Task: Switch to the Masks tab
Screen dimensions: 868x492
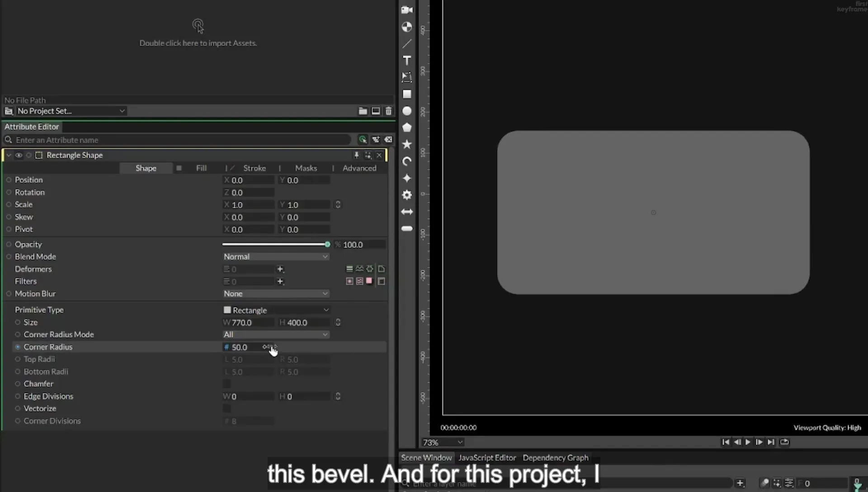Action: [306, 168]
